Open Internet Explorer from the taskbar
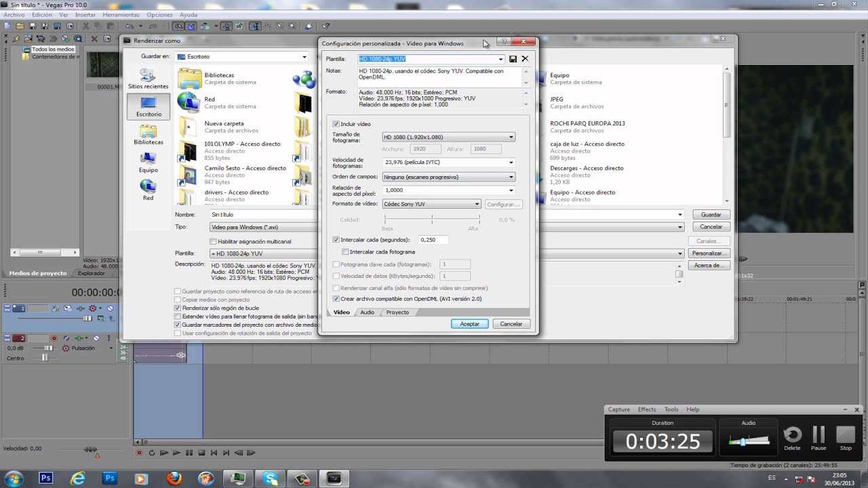Screen dimensions: 868x488 click(x=78, y=479)
